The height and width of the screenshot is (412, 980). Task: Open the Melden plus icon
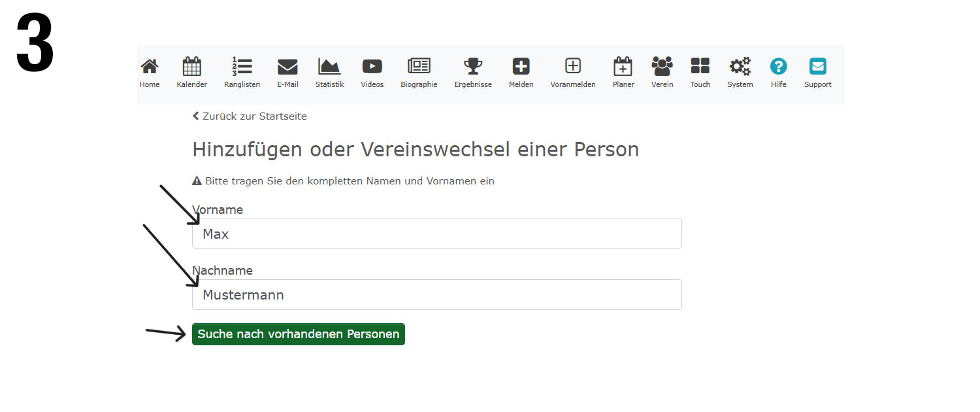(521, 67)
